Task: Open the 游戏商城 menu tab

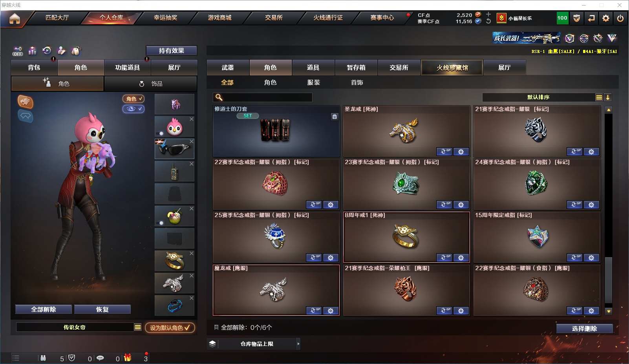Action: pos(219,18)
